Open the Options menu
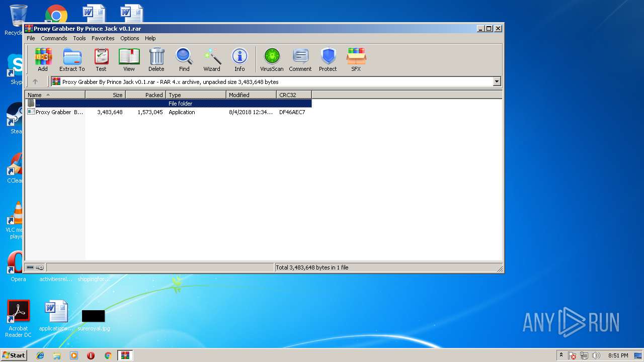Screen dimensions: 644x362 tap(130, 38)
